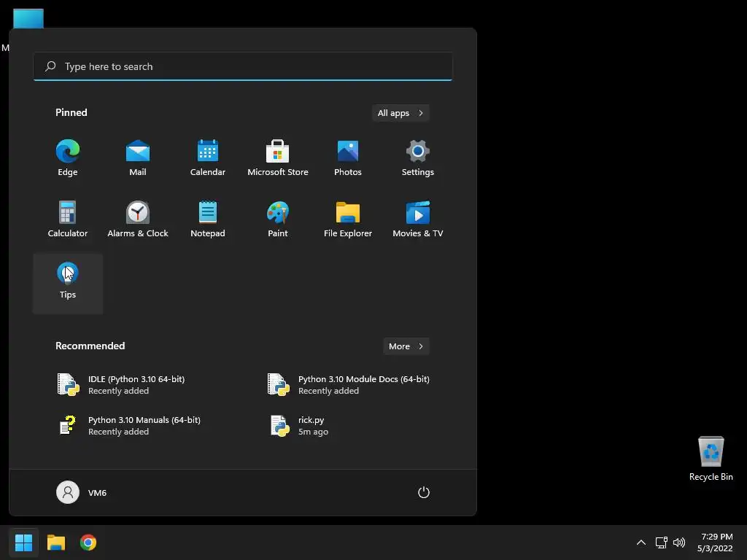Open IDLE (Python 3.10 64-bit) recommendation
The image size is (747, 560).
[x=137, y=385]
